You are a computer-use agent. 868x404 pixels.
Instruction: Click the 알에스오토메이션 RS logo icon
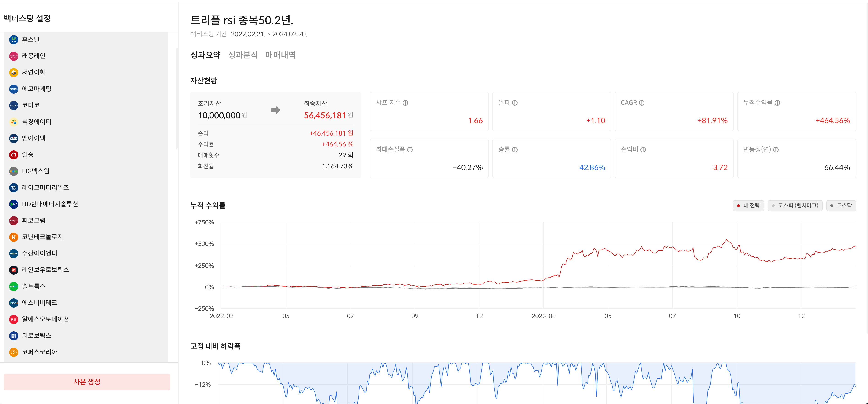coord(13,319)
